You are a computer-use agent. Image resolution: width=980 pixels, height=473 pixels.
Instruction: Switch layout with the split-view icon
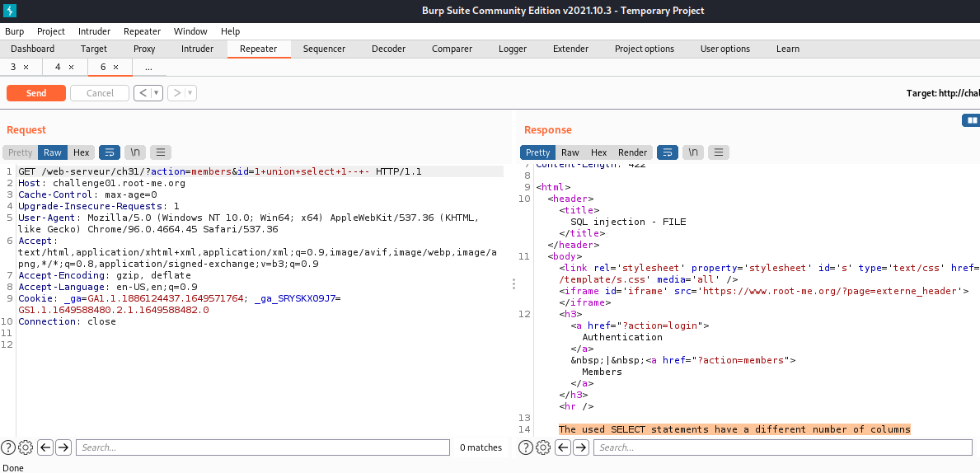971,120
